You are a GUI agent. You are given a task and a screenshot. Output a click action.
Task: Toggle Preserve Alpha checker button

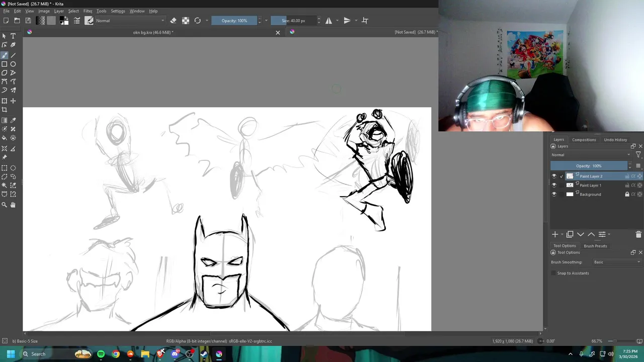click(186, 21)
